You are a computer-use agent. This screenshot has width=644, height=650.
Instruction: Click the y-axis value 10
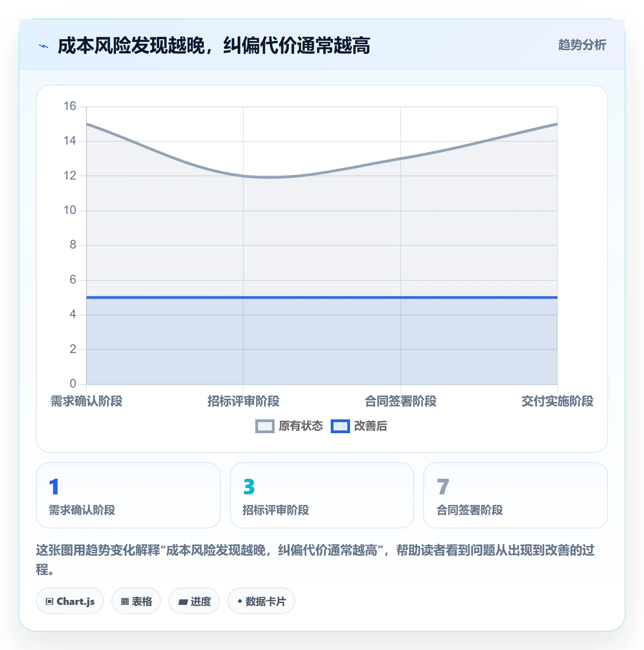click(x=70, y=210)
